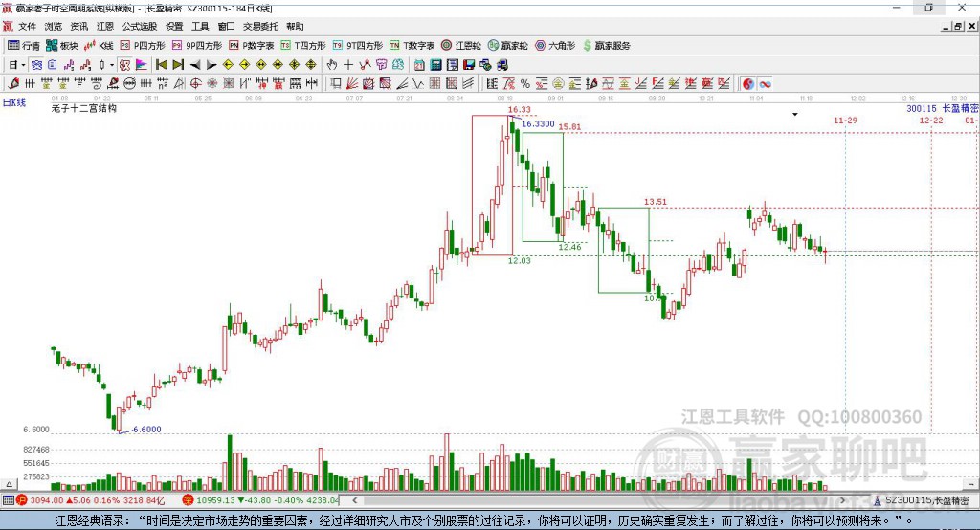Open the 9T四方形 tool
This screenshot has height=530, width=980.
click(x=358, y=46)
